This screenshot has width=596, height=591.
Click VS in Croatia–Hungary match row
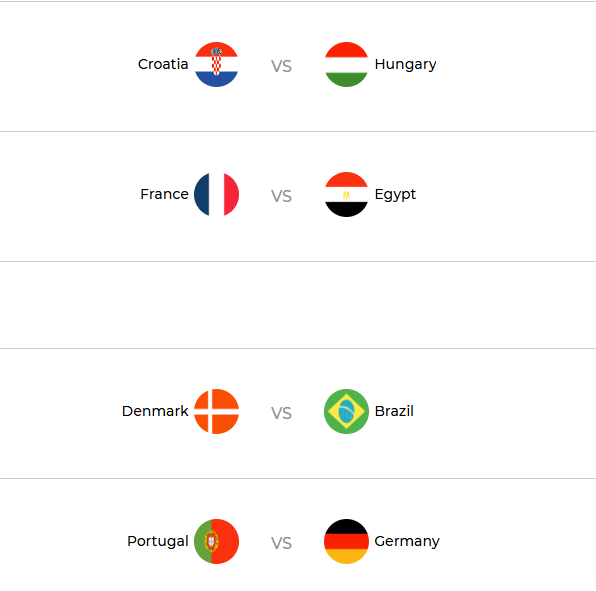click(281, 67)
